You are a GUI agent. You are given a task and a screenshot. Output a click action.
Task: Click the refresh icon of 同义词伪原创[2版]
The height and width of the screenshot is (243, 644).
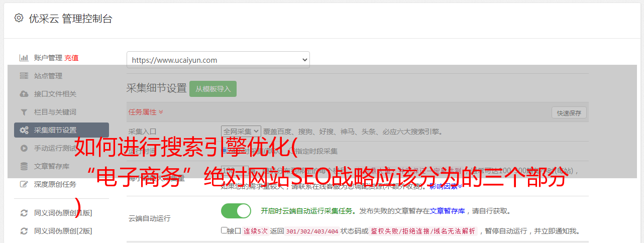[24, 231]
